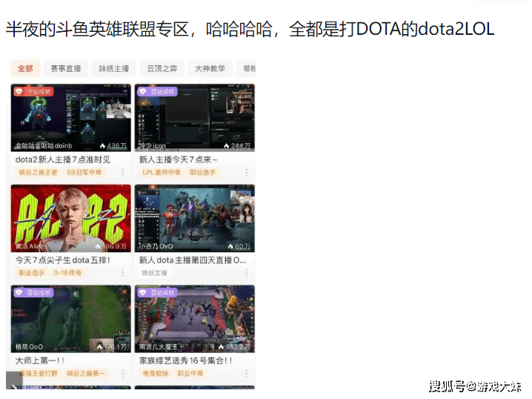
Task: Open three-dot menu on 大师上第一 card
Action: pos(123,374)
